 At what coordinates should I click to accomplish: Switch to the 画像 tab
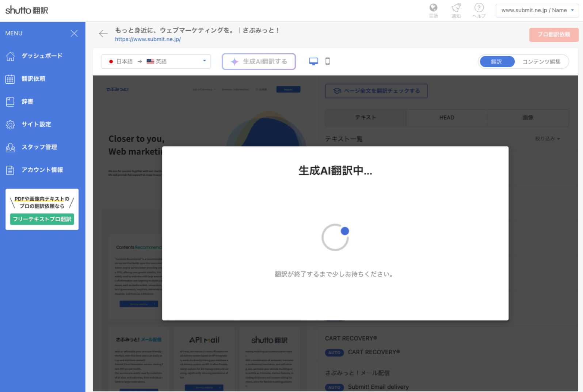click(528, 118)
